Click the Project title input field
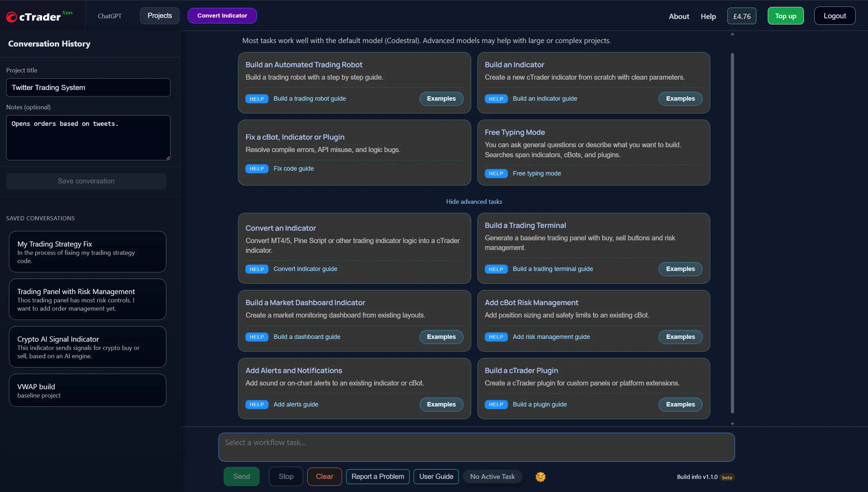The image size is (868, 492). [88, 88]
